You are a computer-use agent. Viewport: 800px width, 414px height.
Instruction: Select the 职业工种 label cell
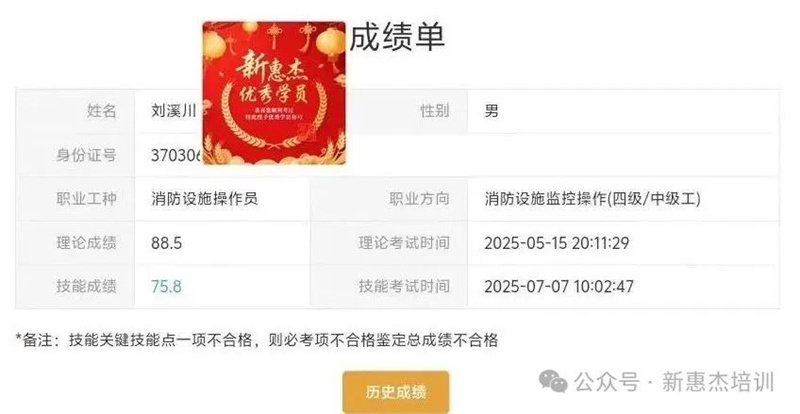[76, 199]
